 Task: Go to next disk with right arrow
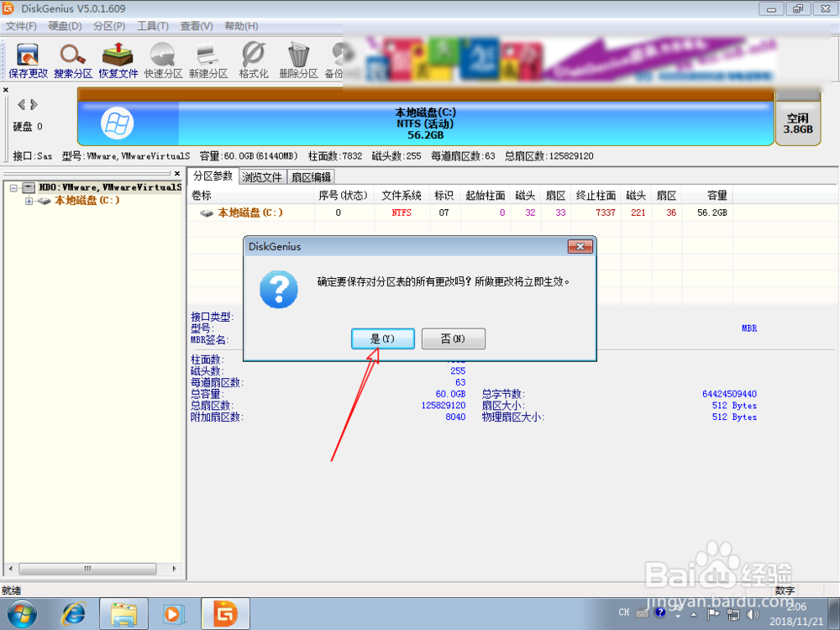pos(34,104)
